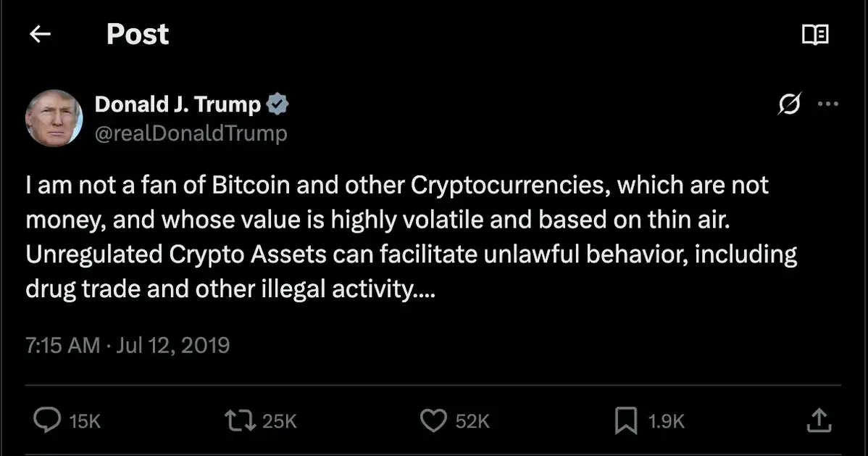868x456 pixels.
Task: Click the display name Donald J. Trump
Action: [x=178, y=104]
